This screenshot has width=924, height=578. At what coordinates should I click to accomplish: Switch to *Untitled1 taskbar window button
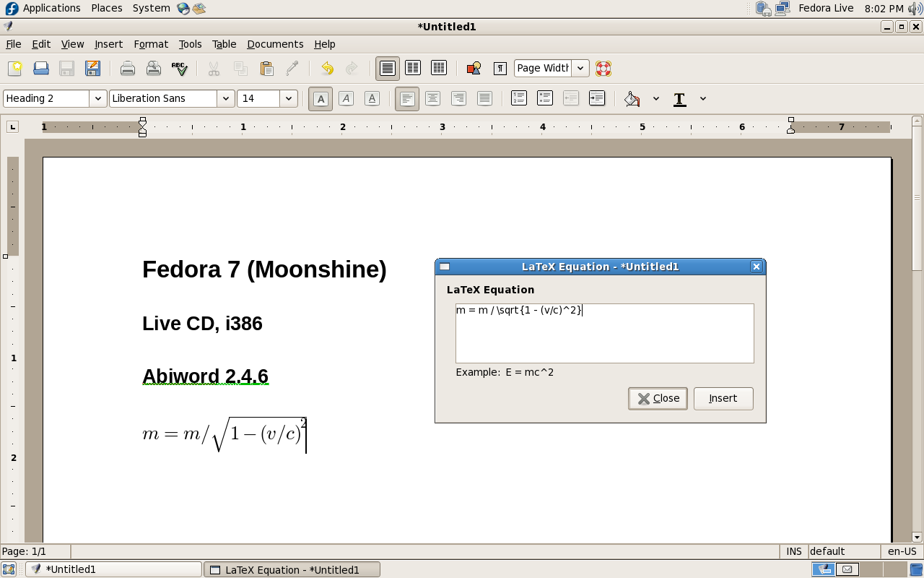[113, 569]
